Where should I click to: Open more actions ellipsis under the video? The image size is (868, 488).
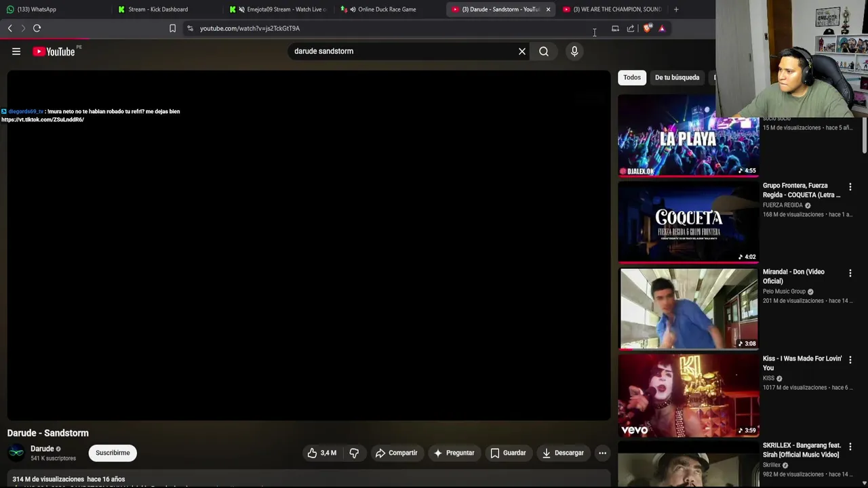[602, 453]
